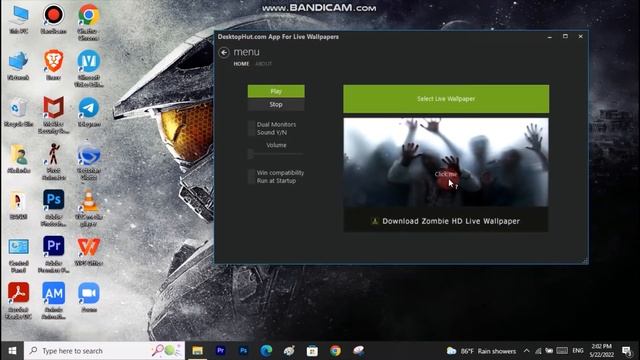Enable the Run at Startup checkbox
This screenshot has height=360, width=640.
pyautogui.click(x=251, y=181)
